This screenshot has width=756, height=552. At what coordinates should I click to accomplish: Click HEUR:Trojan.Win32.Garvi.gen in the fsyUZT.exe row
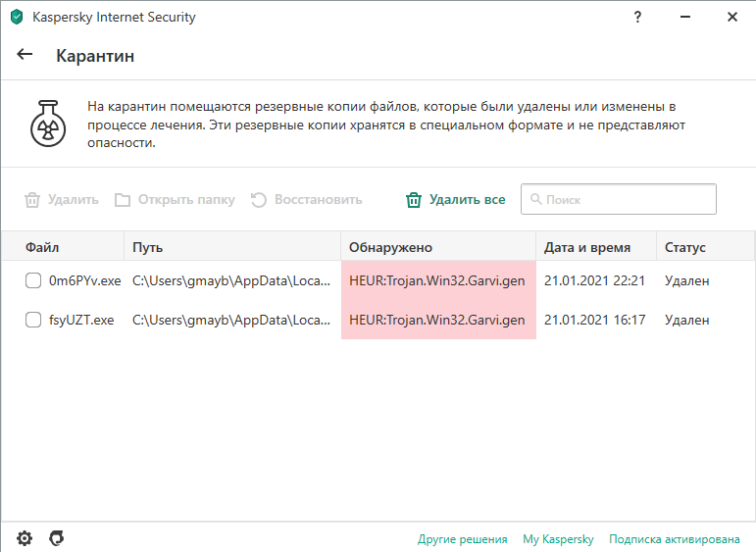pos(436,320)
